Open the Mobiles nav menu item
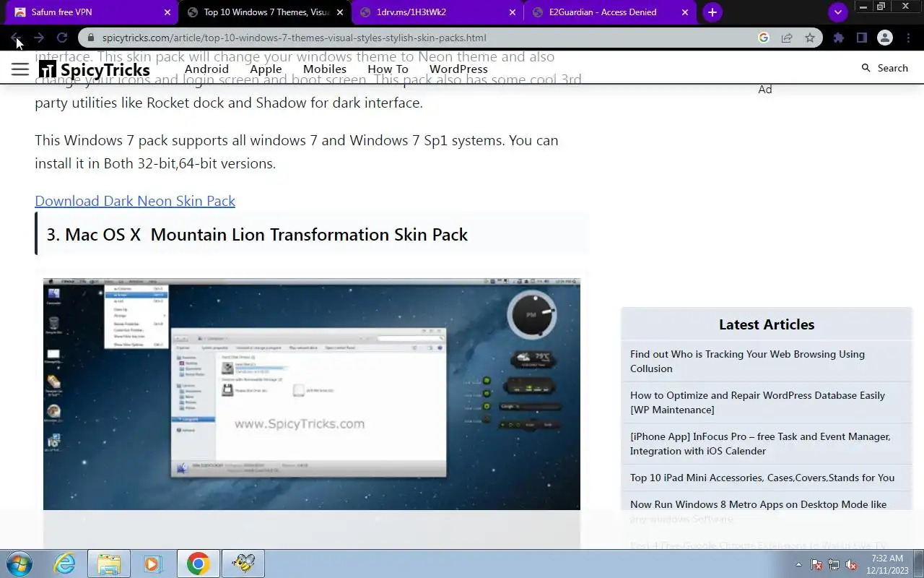 (325, 69)
